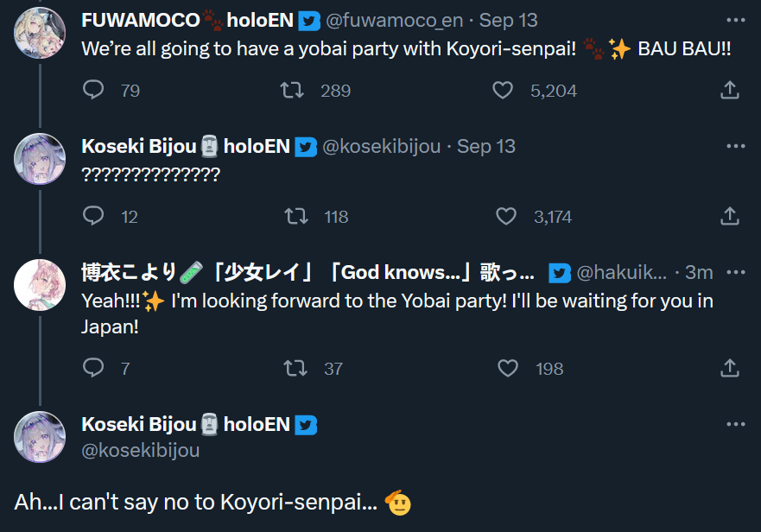Share Koyori's 3-minute-old tweet
Image resolution: width=761 pixels, height=532 pixels.
tap(729, 368)
